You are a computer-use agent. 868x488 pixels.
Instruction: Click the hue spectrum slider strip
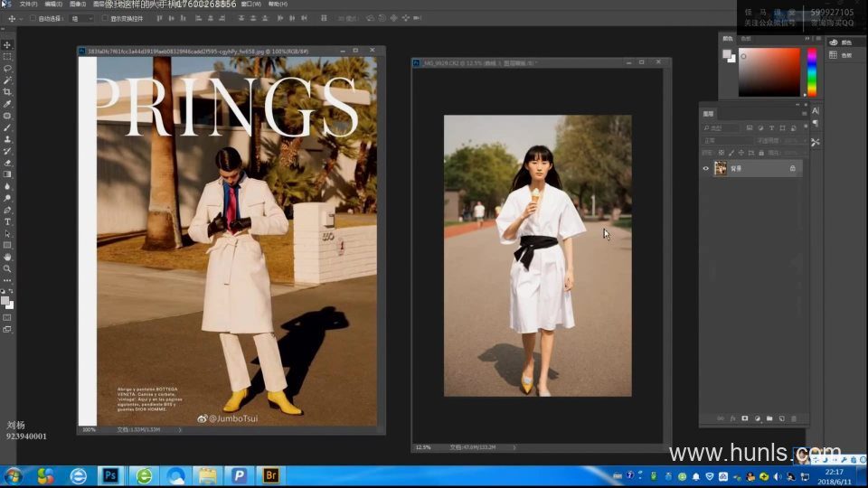[x=811, y=72]
